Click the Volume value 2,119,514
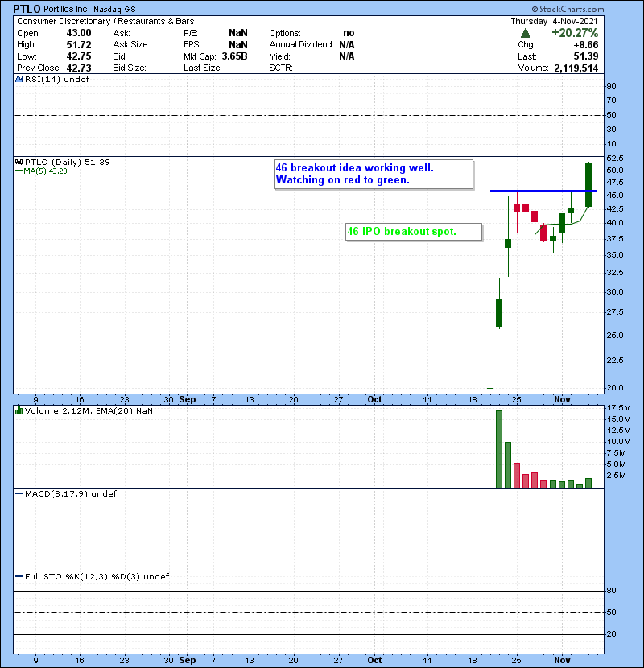The height and width of the screenshot is (668, 644). [x=576, y=68]
